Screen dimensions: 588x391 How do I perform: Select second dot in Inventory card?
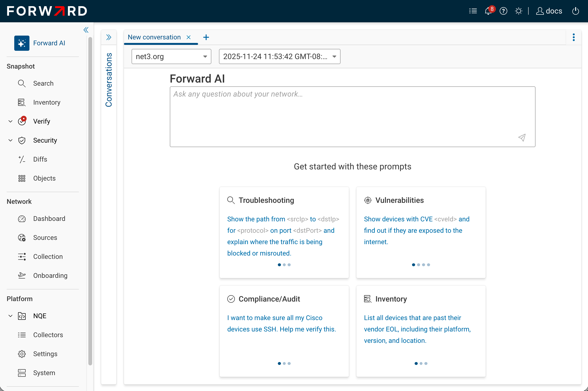421,363
